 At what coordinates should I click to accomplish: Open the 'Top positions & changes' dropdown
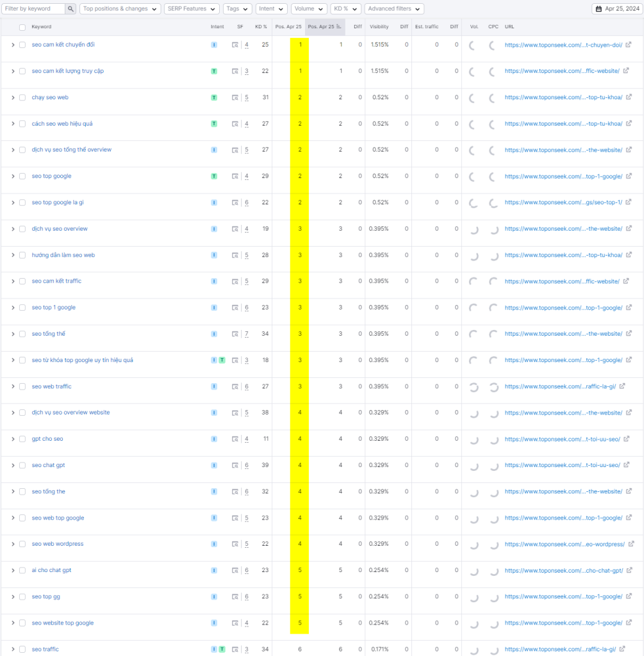[x=120, y=9]
